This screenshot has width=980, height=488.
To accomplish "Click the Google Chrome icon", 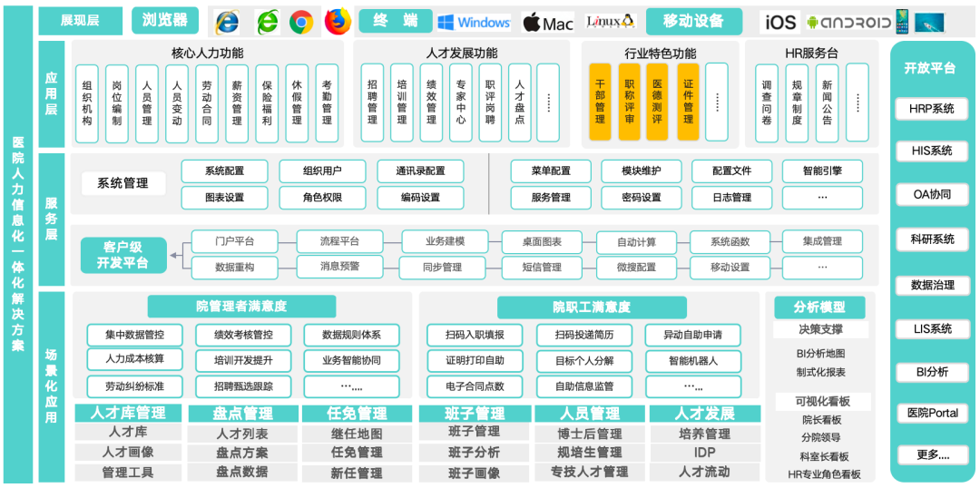I will [301, 23].
